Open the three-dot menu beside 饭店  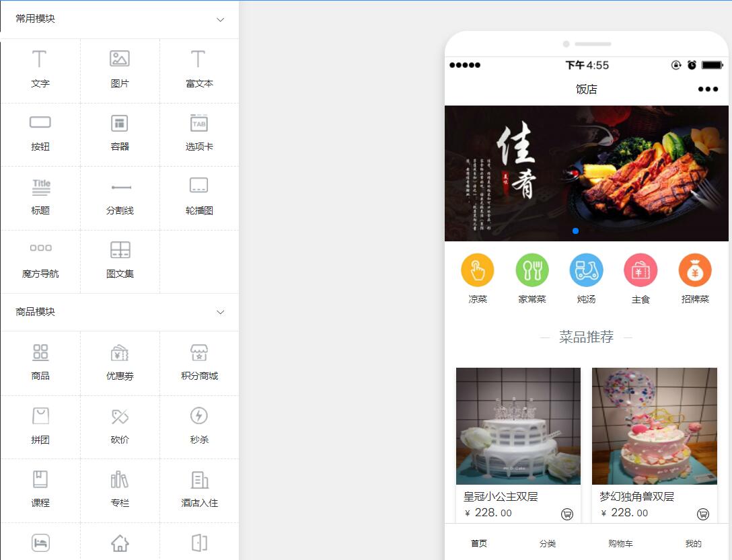point(708,89)
